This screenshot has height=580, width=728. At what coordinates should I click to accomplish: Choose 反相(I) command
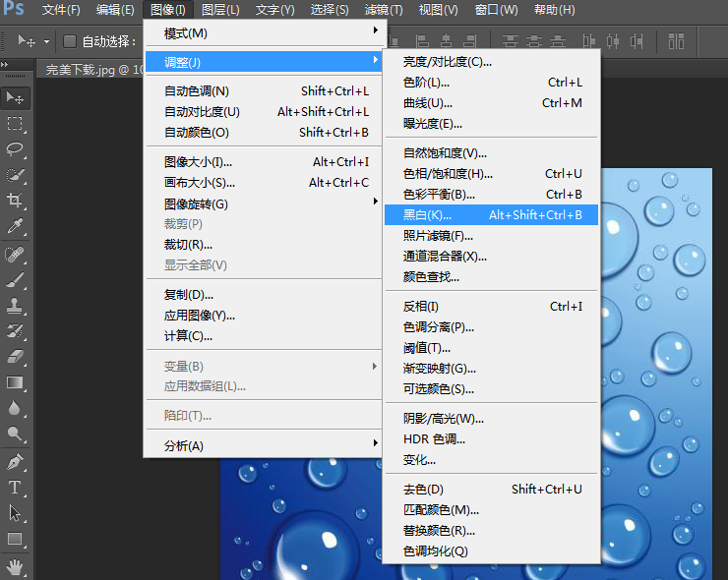491,307
